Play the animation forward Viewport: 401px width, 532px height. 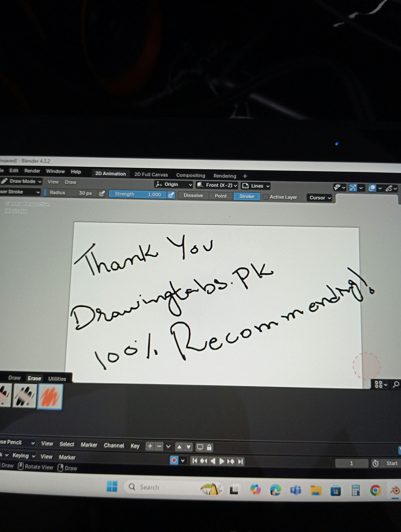[x=222, y=461]
